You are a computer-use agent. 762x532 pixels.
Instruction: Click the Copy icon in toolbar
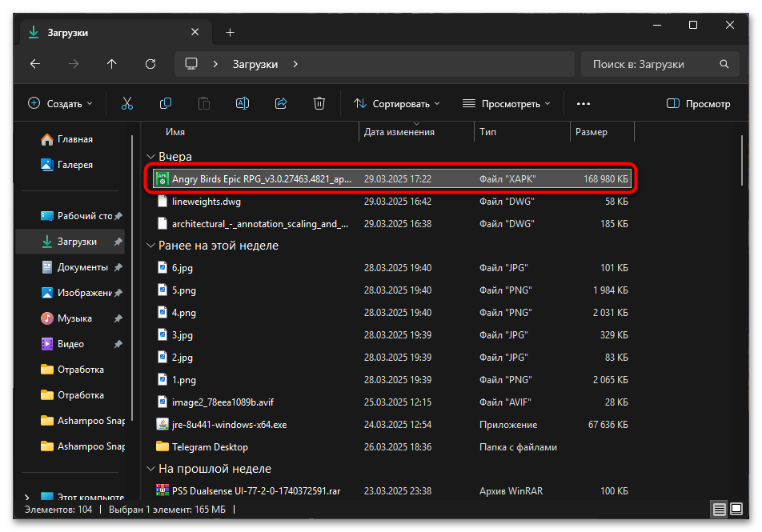coord(166,103)
